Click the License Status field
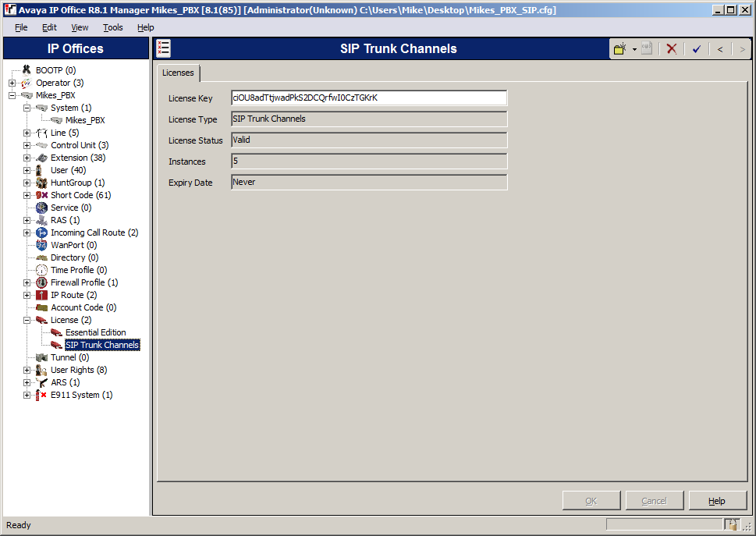The height and width of the screenshot is (536, 756). click(369, 140)
